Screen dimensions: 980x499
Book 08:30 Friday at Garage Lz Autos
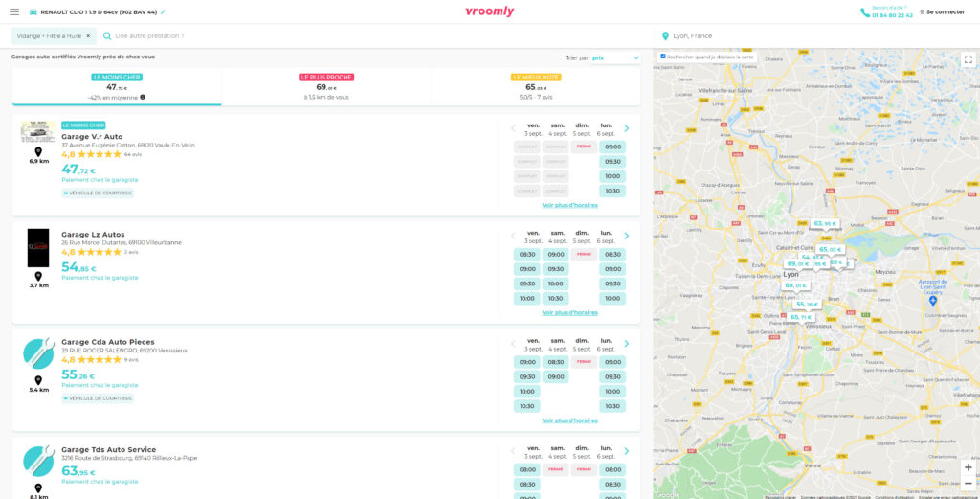pyautogui.click(x=527, y=255)
